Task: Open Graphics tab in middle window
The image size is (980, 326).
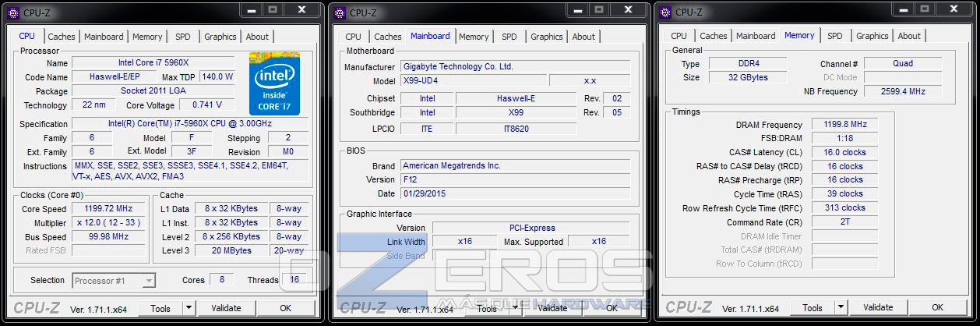Action: click(x=547, y=37)
